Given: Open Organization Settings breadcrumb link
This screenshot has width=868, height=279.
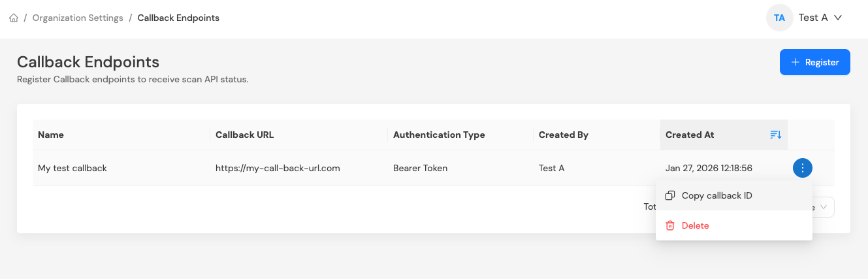Looking at the screenshot, I should coord(78,18).
